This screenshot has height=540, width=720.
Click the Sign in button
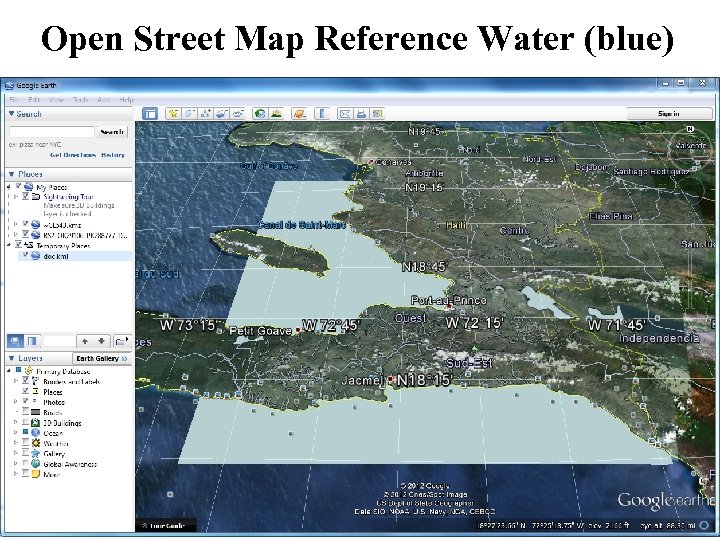pyautogui.click(x=669, y=113)
